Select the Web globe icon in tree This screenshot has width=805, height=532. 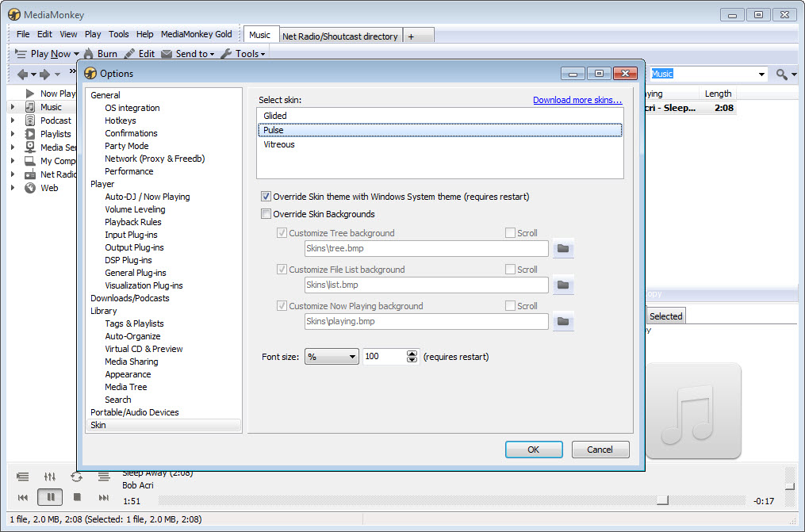point(30,188)
